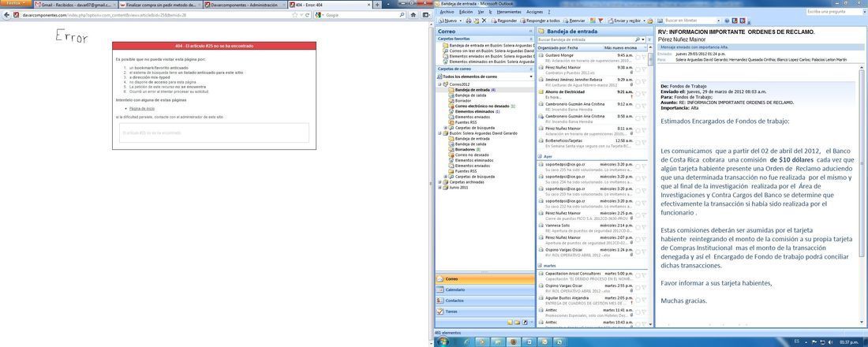868x347 pixels.
Task: Click the Outlook help question mark icon
Action: [728, 21]
